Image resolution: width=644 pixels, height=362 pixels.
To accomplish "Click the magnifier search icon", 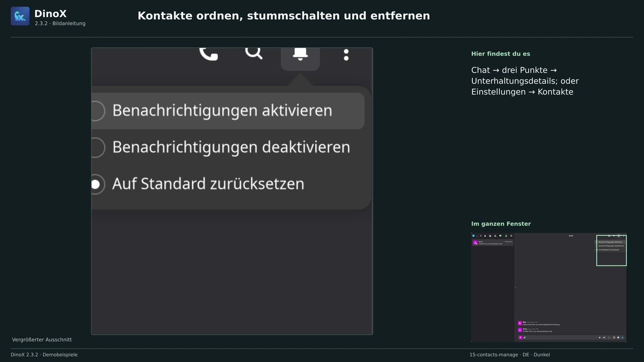I will click(254, 53).
